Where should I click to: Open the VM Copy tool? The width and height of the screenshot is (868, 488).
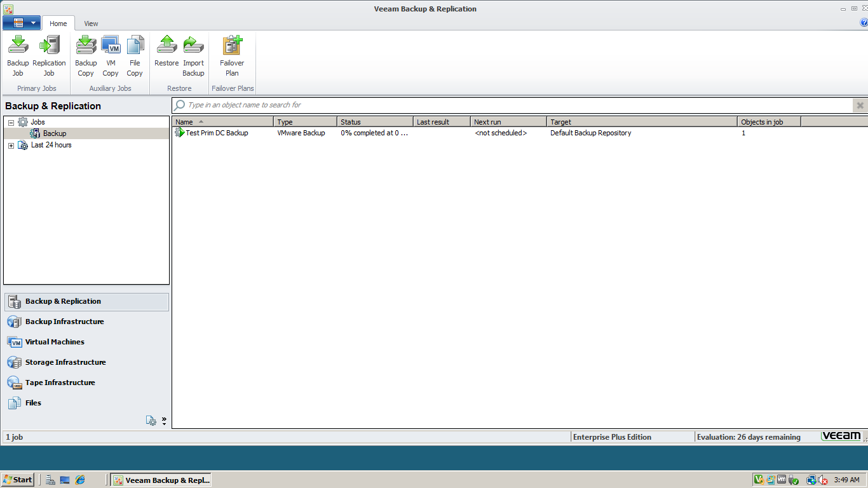point(110,54)
